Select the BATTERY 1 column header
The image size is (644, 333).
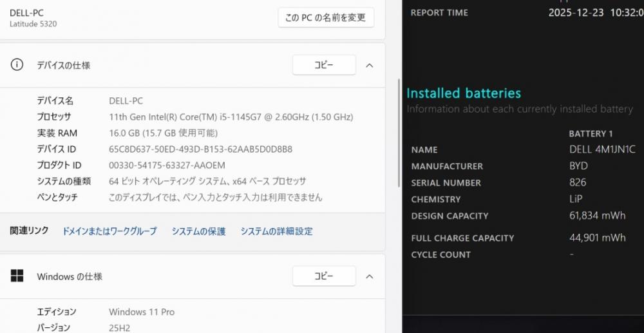pos(591,134)
